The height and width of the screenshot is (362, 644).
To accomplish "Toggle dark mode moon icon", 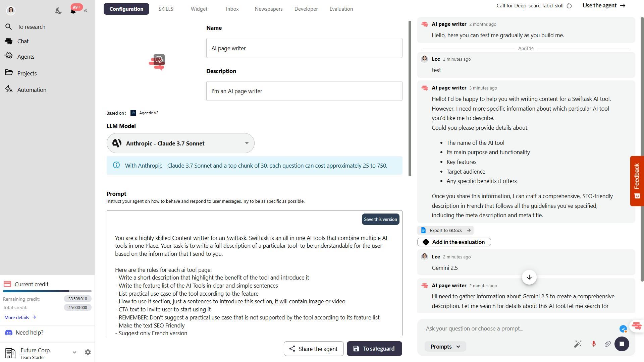I will point(58,11).
